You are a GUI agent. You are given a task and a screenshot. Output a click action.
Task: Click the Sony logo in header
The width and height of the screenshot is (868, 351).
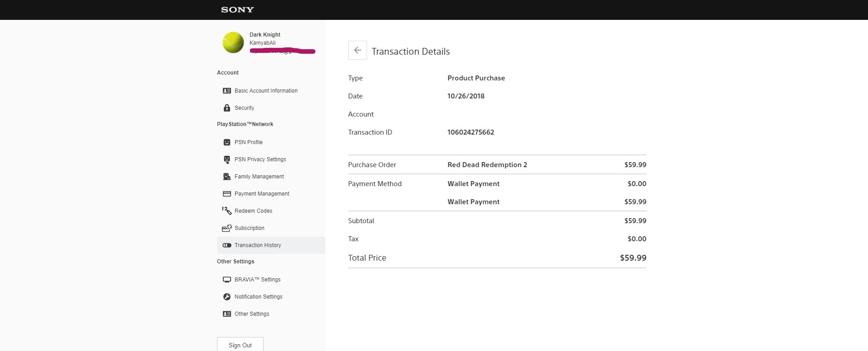coord(237,9)
